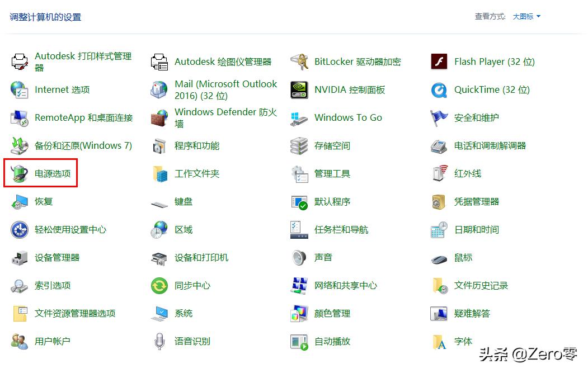Click the 电源选项 battery icon
The image size is (588, 373).
(20, 173)
